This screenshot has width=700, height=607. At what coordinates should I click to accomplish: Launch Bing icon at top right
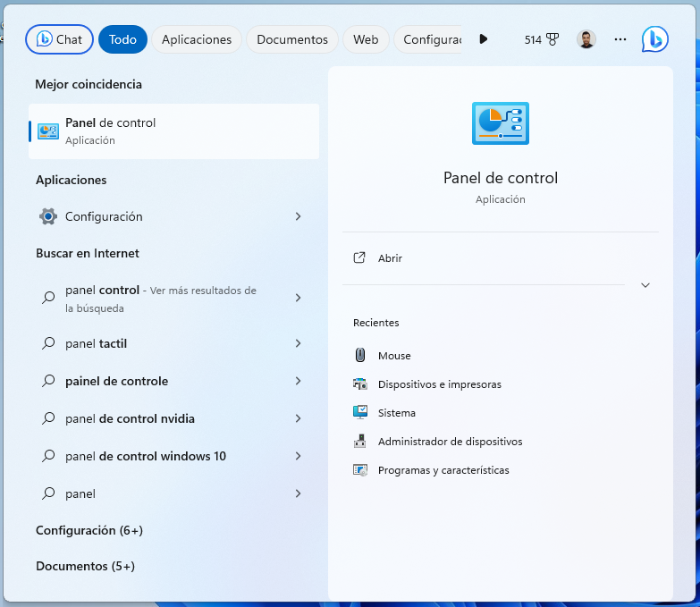(655, 39)
